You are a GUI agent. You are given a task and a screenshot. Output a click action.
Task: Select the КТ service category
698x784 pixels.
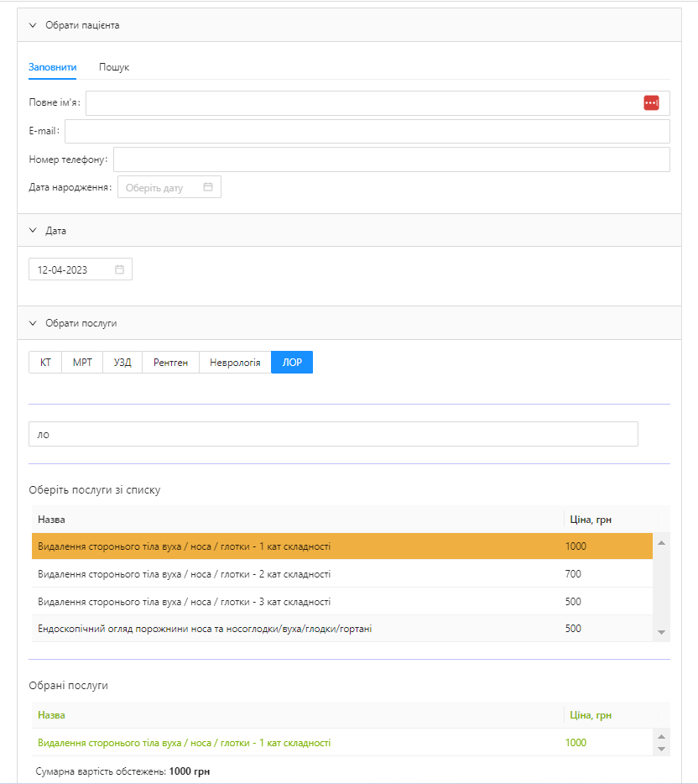[45, 363]
